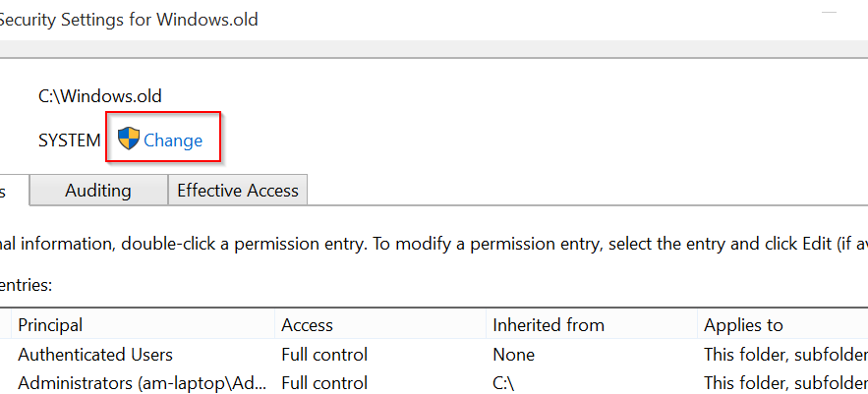868x394 pixels.
Task: Select the Authenticated Users permission entry
Action: point(95,354)
